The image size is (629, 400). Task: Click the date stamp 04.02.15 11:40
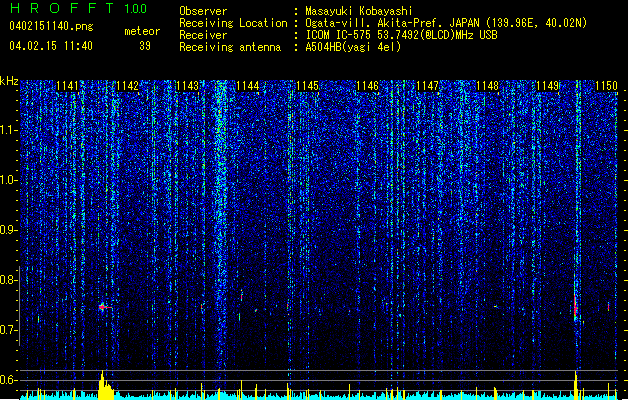pos(51,46)
